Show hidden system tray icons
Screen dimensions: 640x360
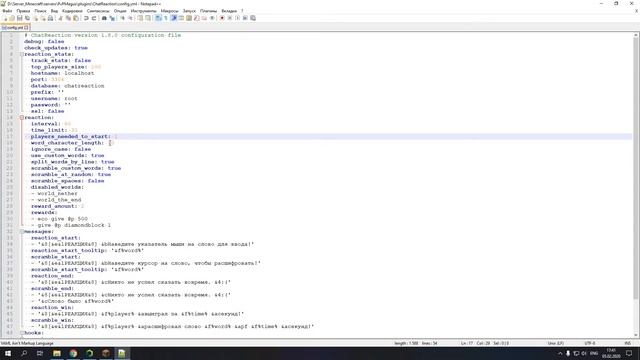(x=560, y=353)
